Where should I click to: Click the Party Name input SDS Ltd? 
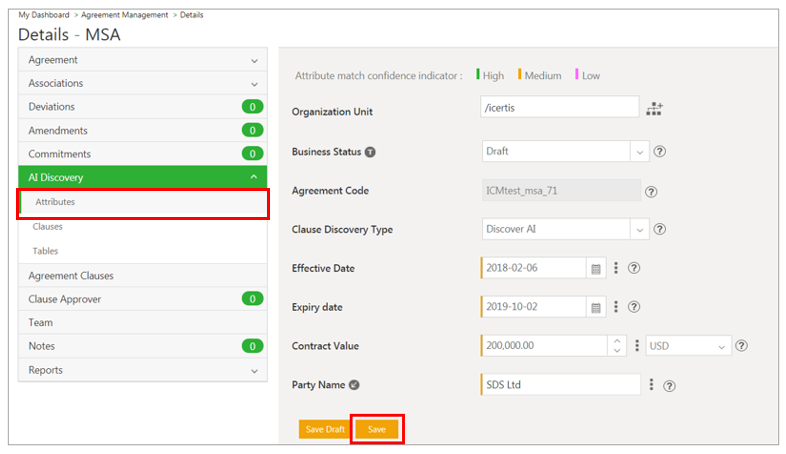click(560, 385)
